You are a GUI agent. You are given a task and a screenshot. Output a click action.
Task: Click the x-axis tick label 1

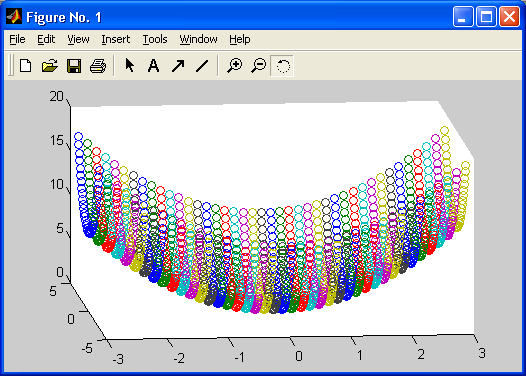[x=360, y=355]
